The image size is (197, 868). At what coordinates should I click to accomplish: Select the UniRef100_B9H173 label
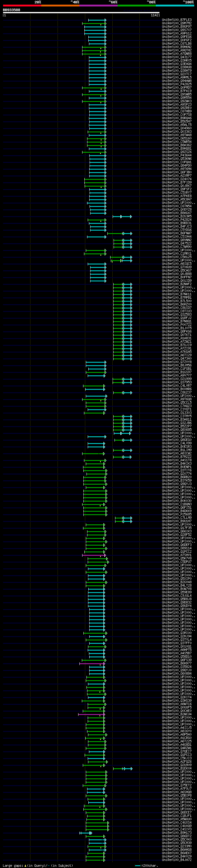pyautogui.click(x=177, y=833)
